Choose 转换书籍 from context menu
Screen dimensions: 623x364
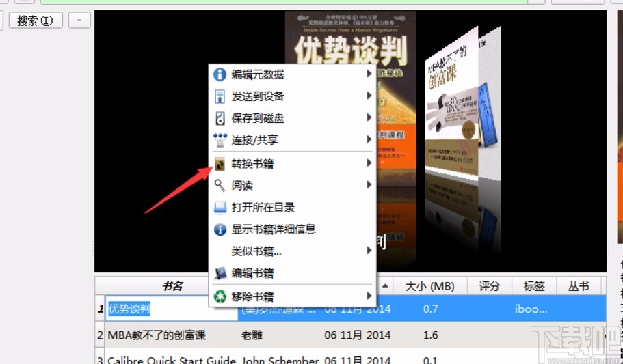(x=293, y=163)
